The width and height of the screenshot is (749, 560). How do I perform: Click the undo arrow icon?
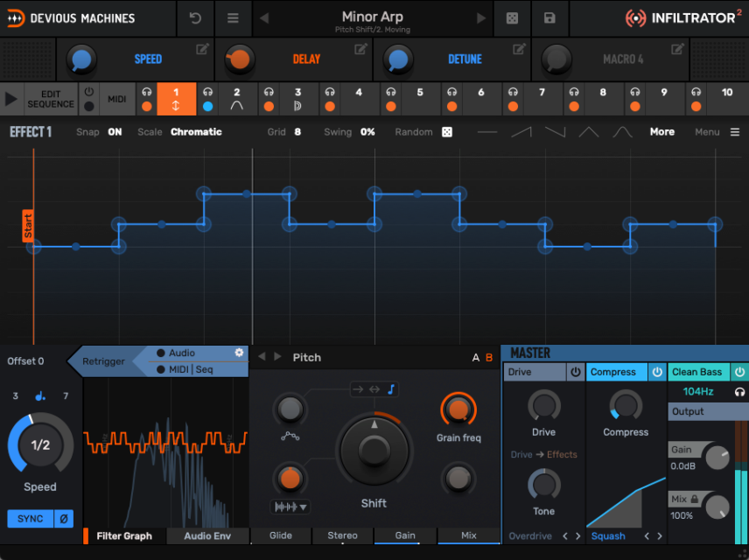click(195, 18)
